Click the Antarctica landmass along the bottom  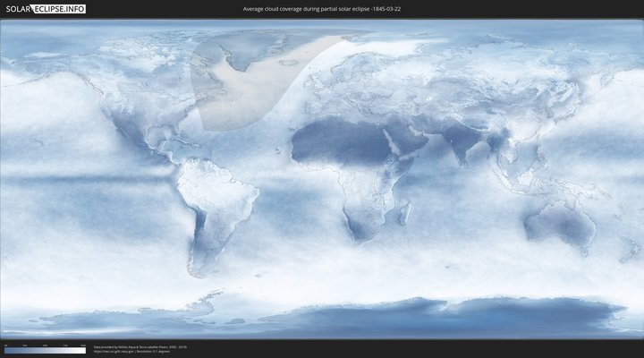[x=358, y=318]
